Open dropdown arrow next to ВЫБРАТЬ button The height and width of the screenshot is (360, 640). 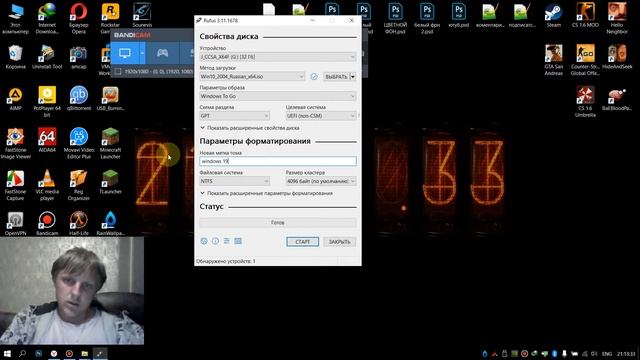point(353,76)
